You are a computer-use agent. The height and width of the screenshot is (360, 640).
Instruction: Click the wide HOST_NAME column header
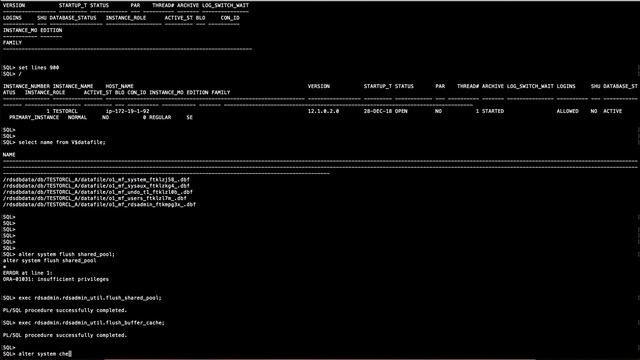120,87
